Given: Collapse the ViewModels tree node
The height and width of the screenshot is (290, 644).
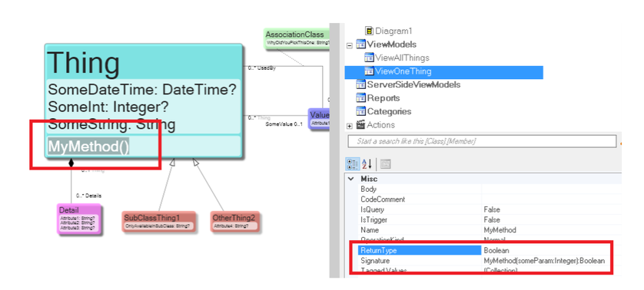Looking at the screenshot, I should (350, 45).
